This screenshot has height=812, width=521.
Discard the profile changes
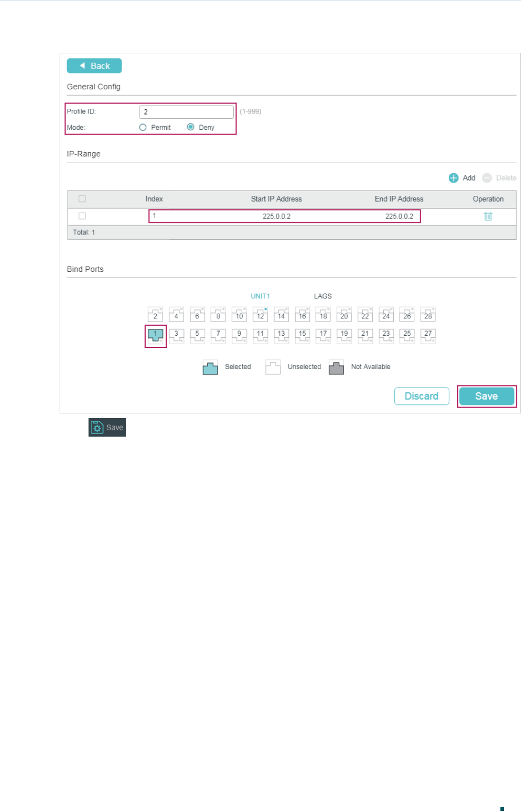[x=422, y=396]
